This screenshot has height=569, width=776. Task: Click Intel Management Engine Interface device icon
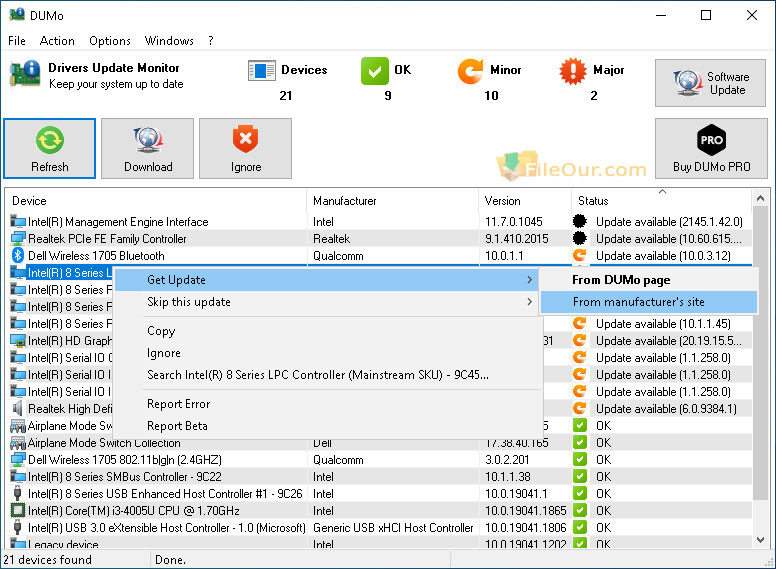tap(18, 222)
